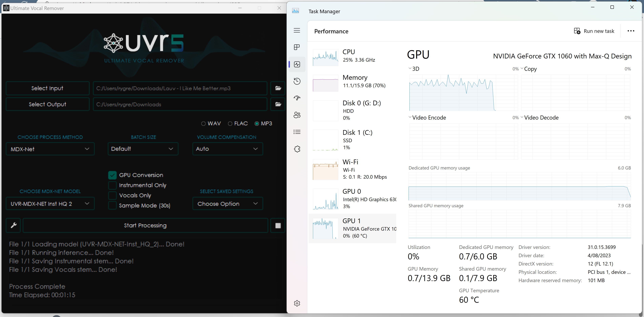This screenshot has width=644, height=317.
Task: Click Run new task
Action: point(594,31)
